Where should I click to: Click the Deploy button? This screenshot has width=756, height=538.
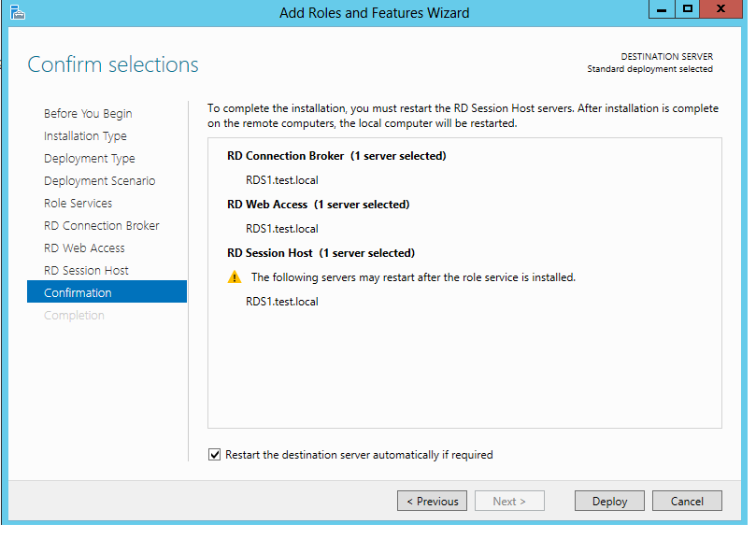[x=609, y=501]
